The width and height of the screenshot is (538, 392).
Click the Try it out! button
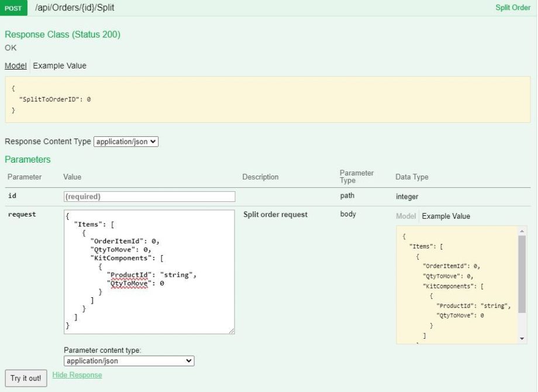[x=25, y=378]
